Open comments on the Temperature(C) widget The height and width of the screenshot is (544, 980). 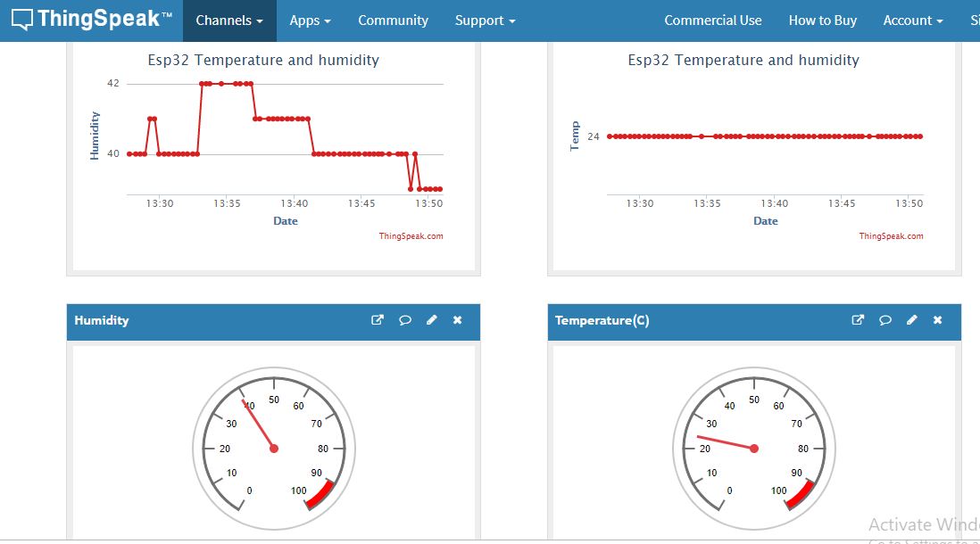[x=885, y=320]
